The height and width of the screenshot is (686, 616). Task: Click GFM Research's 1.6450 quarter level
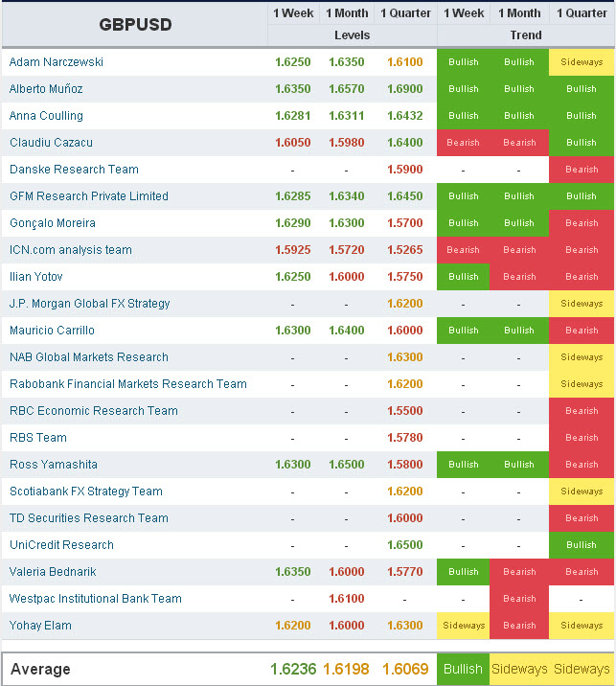[x=405, y=196]
